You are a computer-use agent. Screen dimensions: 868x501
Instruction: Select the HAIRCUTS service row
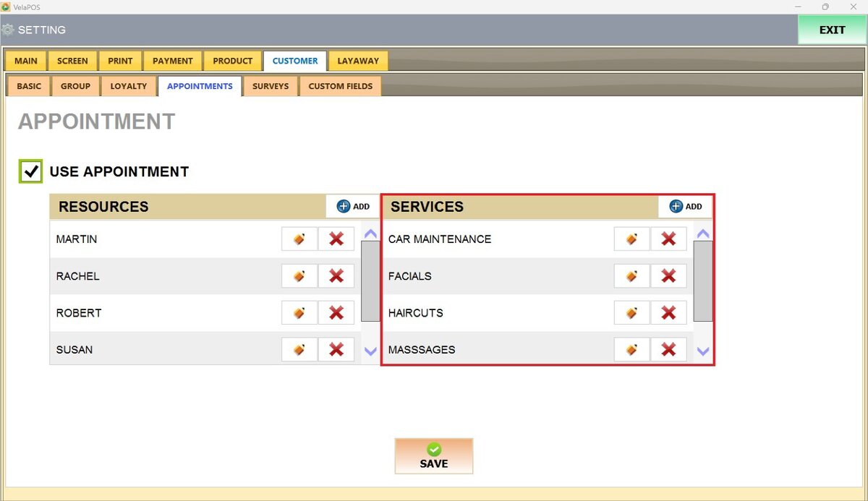537,313
